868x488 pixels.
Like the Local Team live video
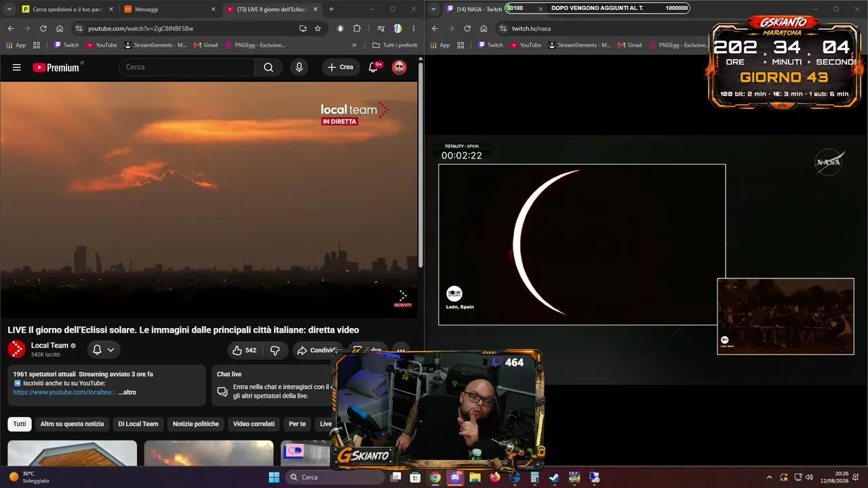pos(245,350)
